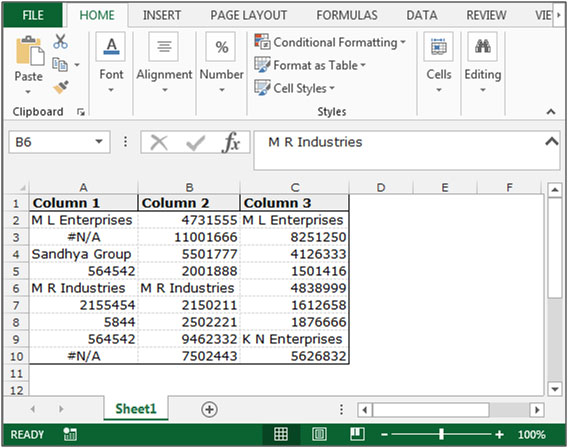Click the horizontal scroll left arrow
Screen dimensions: 569x448
click(365, 410)
